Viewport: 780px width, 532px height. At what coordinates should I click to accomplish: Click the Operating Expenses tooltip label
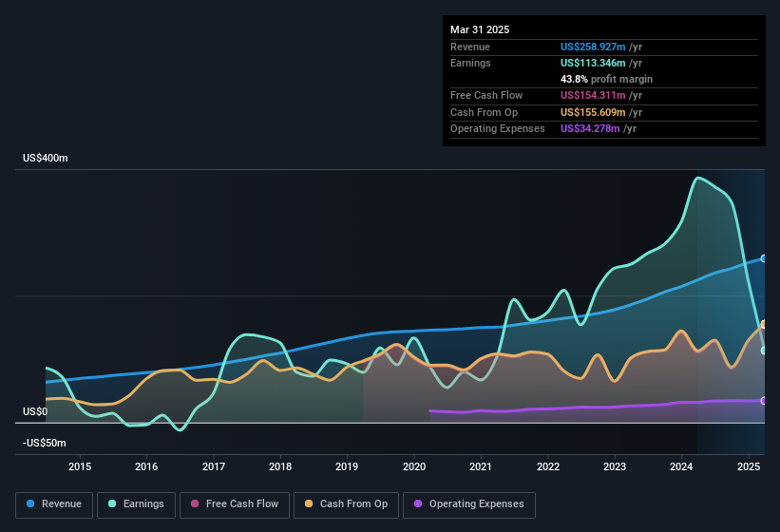point(498,129)
